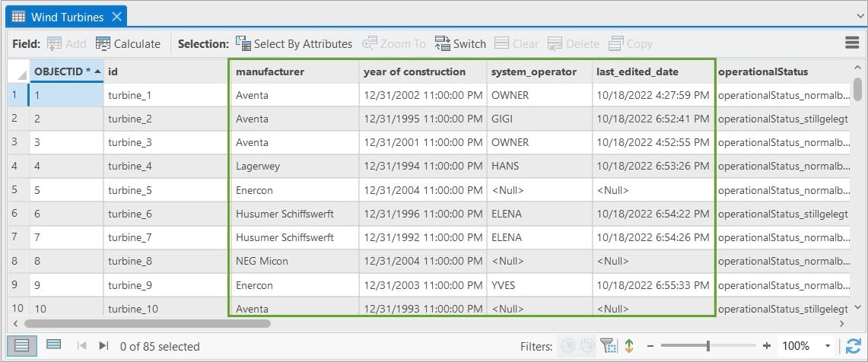
Task: Open the view options dropdown arrow at top right
Action: 860,17
